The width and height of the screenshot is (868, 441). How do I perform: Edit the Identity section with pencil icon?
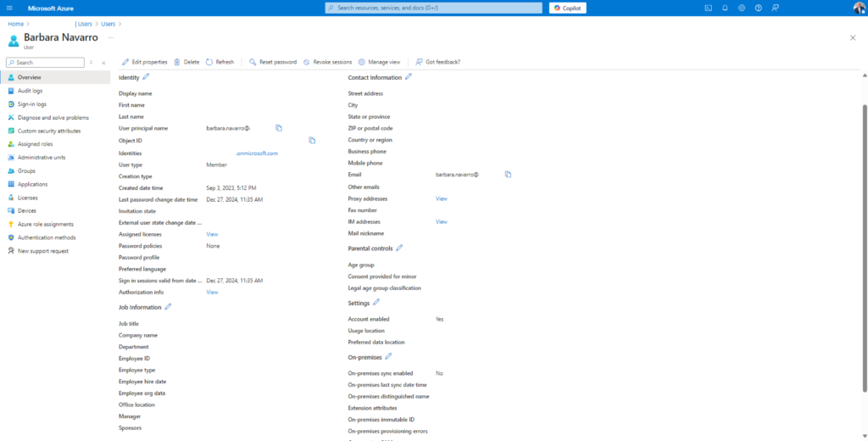[146, 77]
